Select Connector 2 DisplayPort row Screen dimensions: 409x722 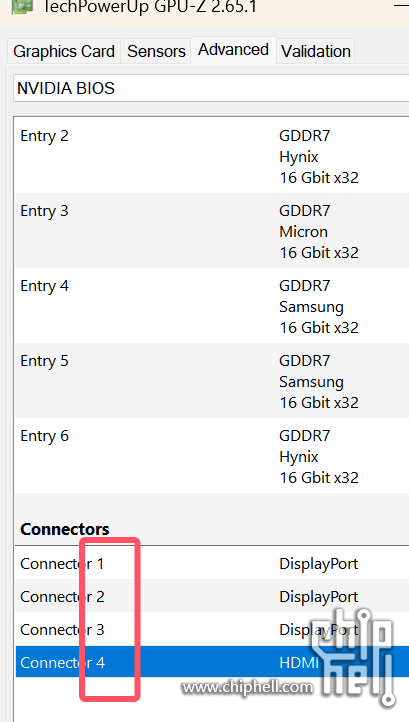212,596
